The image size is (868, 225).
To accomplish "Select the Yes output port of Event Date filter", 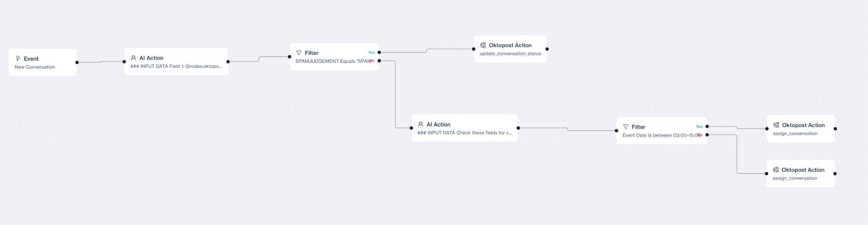I will 707,127.
